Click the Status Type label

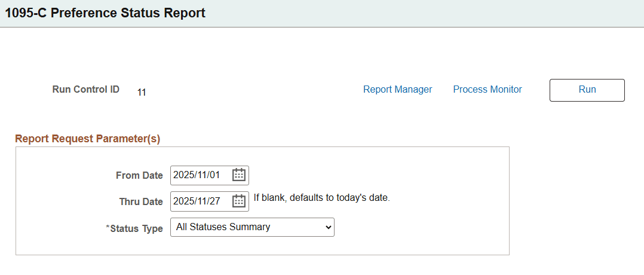click(x=134, y=228)
